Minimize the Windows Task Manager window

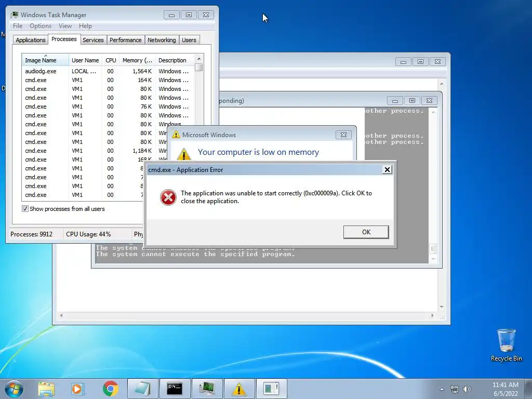[x=171, y=15]
